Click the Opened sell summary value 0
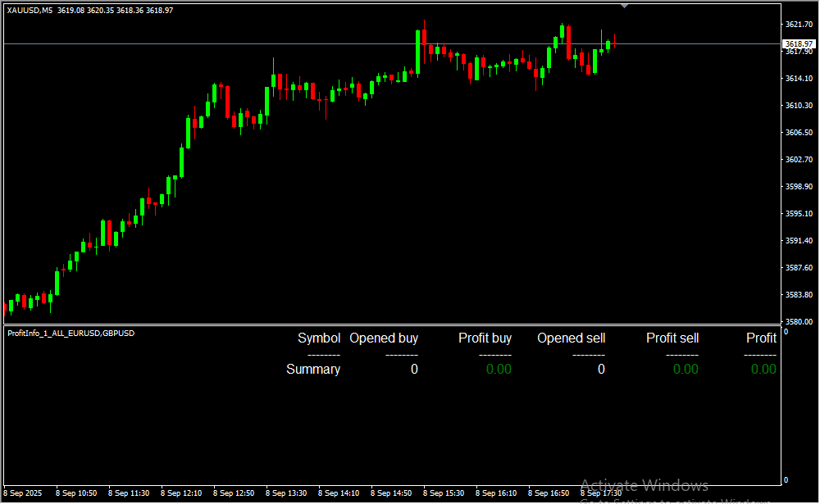This screenshot has height=504, width=820. (601, 370)
